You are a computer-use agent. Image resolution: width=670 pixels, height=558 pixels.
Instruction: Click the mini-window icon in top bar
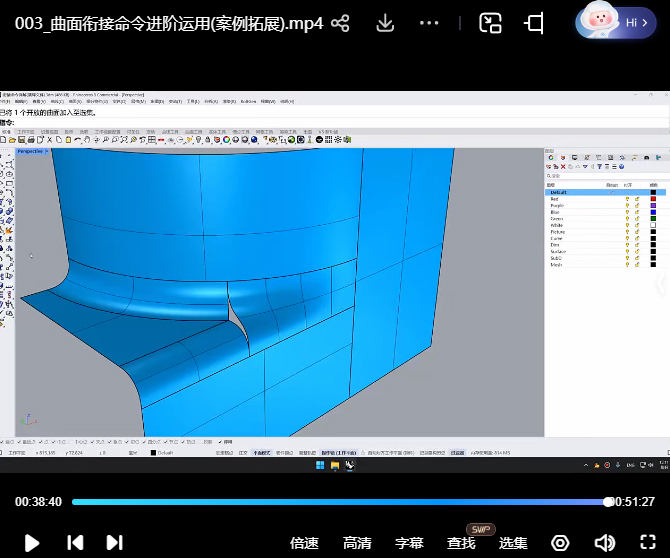click(490, 23)
